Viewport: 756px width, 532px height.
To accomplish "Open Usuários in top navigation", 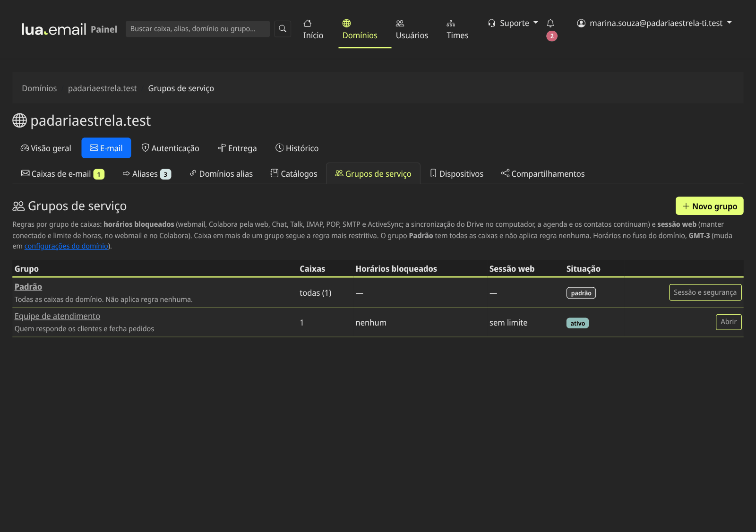I will coord(412,29).
